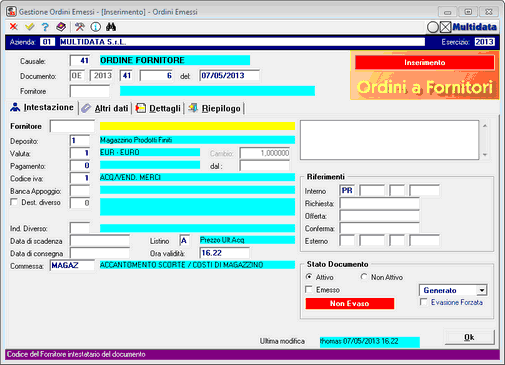Click the Causale code field

[80, 61]
